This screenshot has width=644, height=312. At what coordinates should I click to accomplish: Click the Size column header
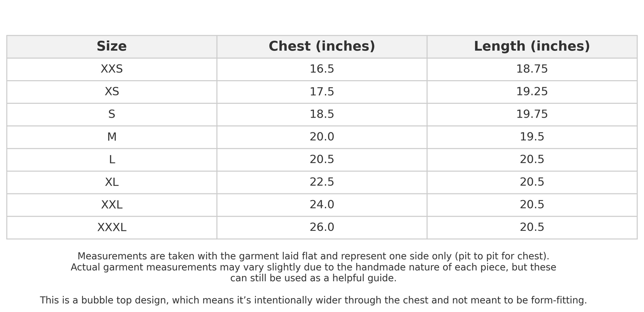[111, 46]
